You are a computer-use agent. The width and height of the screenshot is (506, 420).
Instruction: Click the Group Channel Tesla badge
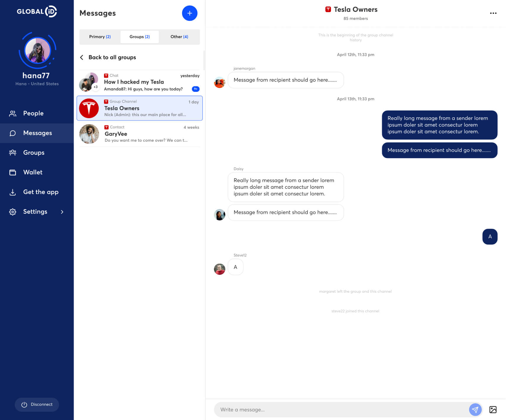pyautogui.click(x=106, y=102)
